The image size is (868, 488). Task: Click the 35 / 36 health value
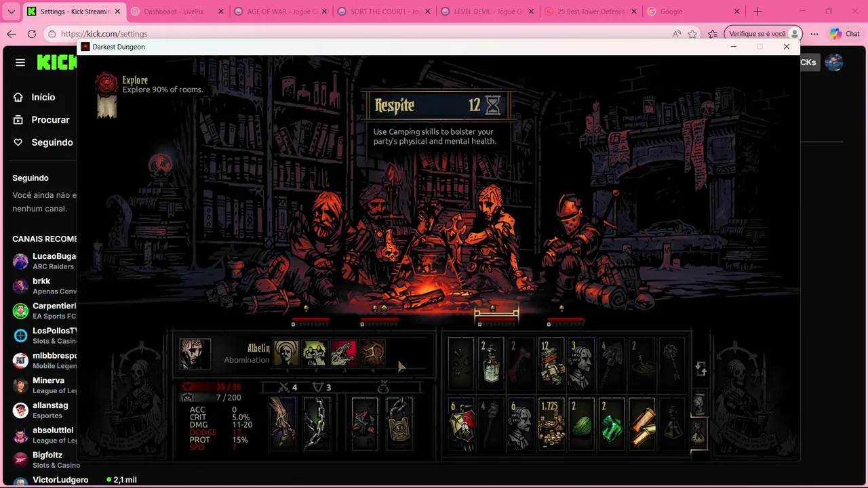(x=229, y=387)
